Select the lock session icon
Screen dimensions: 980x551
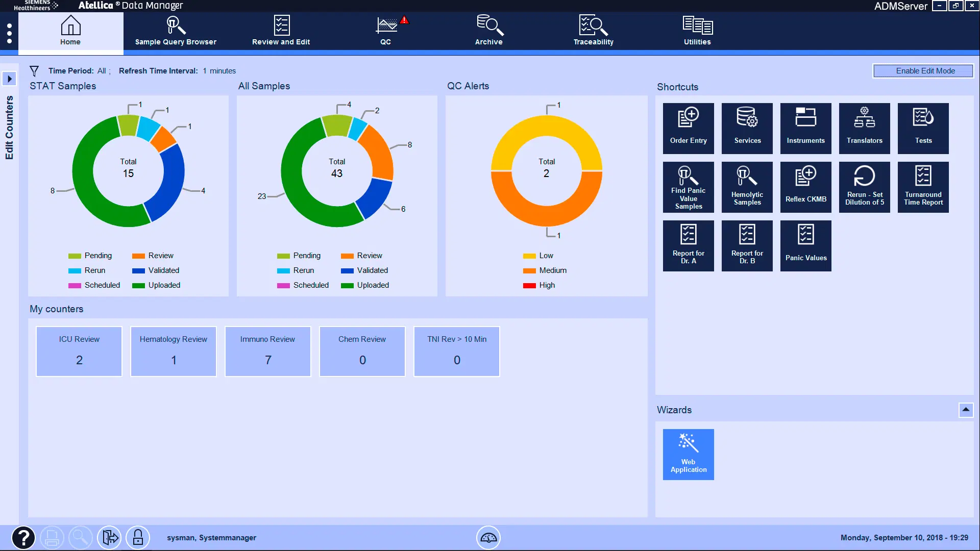tap(138, 537)
